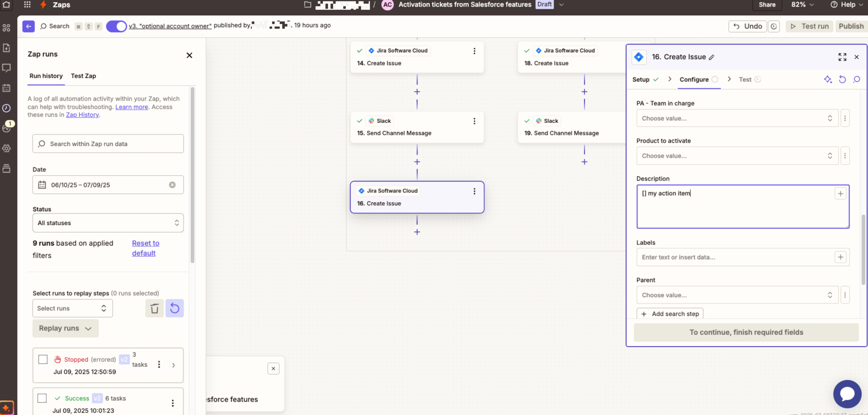Open PA - Team in charge dropdown

pyautogui.click(x=737, y=118)
